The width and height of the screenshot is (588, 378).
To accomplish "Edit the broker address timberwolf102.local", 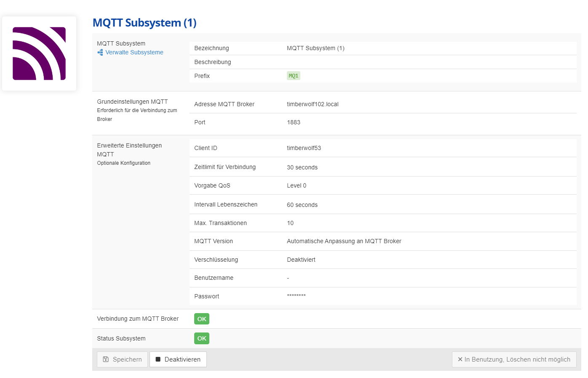I will tap(313, 104).
